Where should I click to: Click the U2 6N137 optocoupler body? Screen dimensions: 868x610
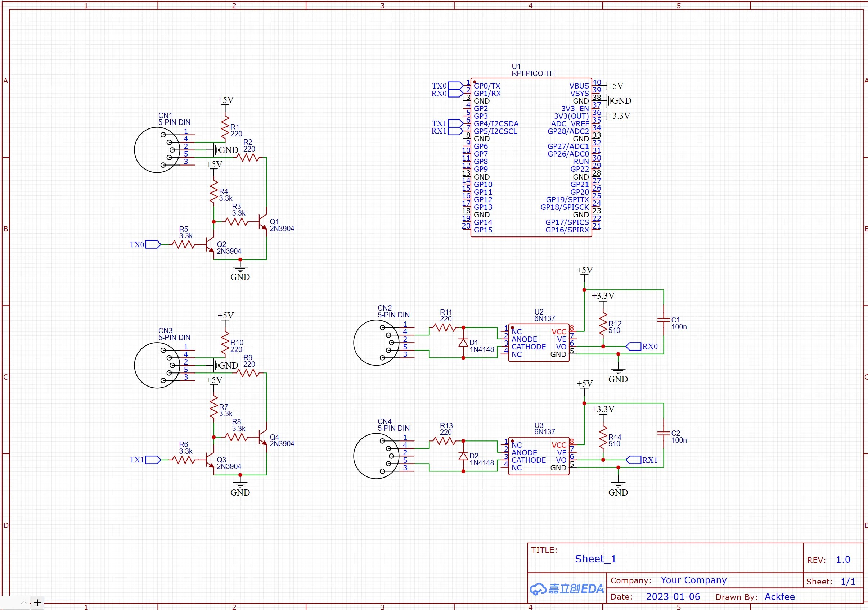coord(539,343)
